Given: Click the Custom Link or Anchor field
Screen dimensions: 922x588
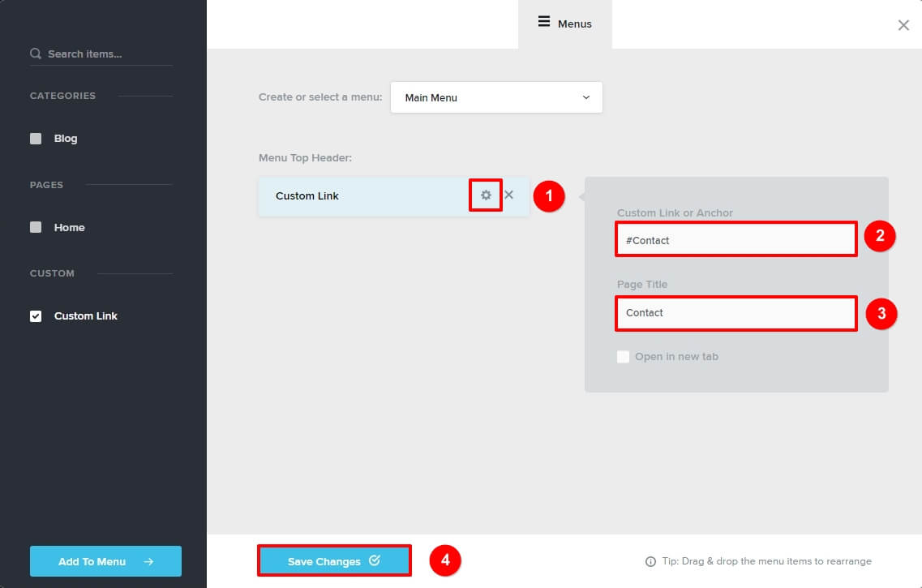Looking at the screenshot, I should coord(736,239).
